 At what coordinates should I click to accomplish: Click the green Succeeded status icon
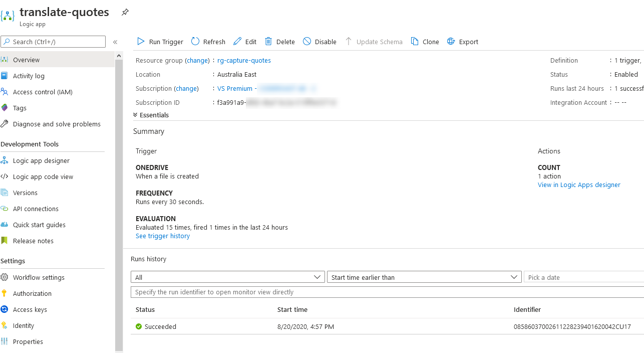tap(139, 326)
